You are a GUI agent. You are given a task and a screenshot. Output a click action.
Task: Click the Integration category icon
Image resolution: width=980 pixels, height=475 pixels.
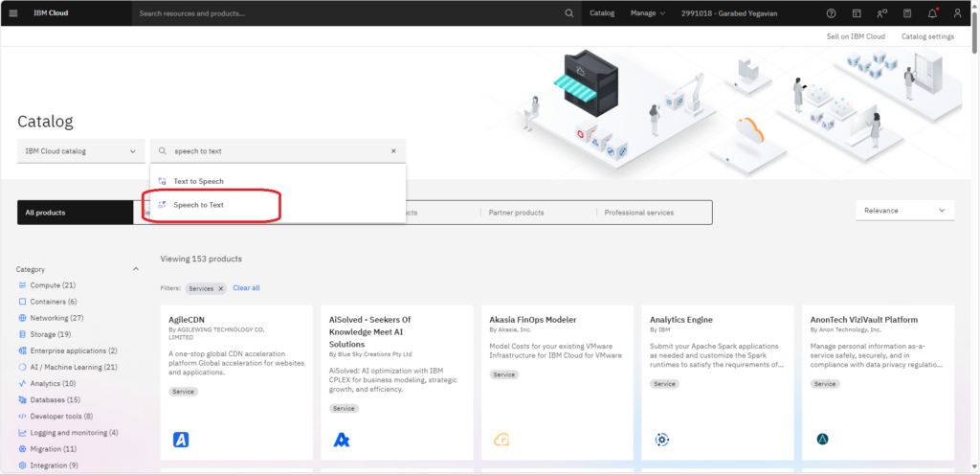(x=23, y=465)
